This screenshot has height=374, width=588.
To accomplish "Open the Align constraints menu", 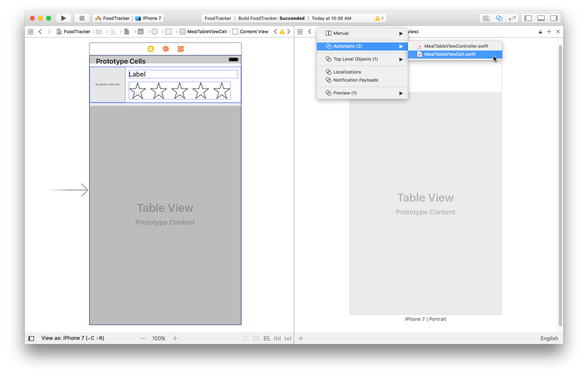I will pos(267,339).
